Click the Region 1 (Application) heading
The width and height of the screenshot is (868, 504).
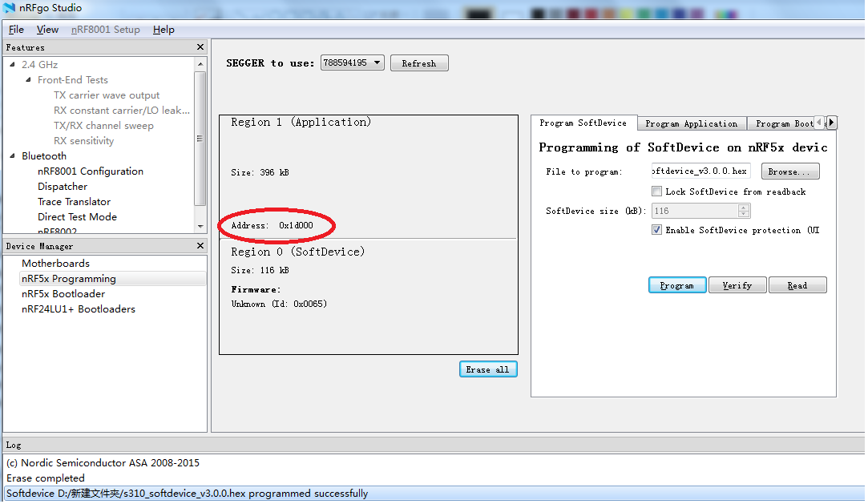(x=301, y=123)
